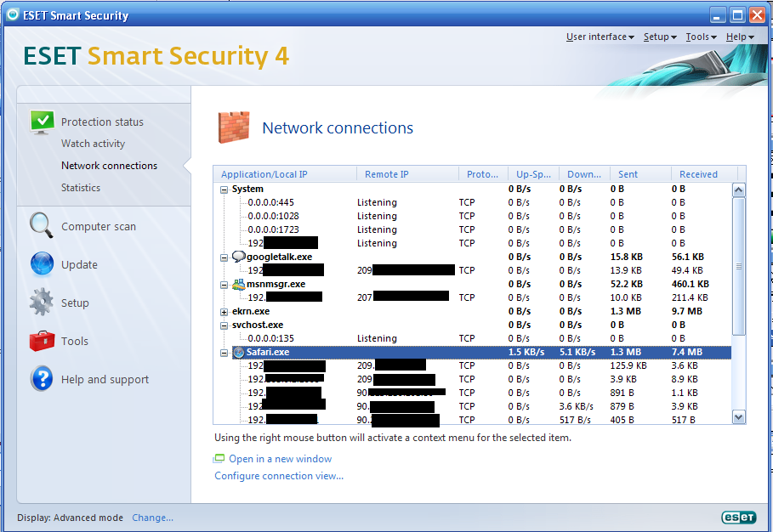Click the connection list scrollbar thumb
The image size is (773, 532).
[738, 267]
